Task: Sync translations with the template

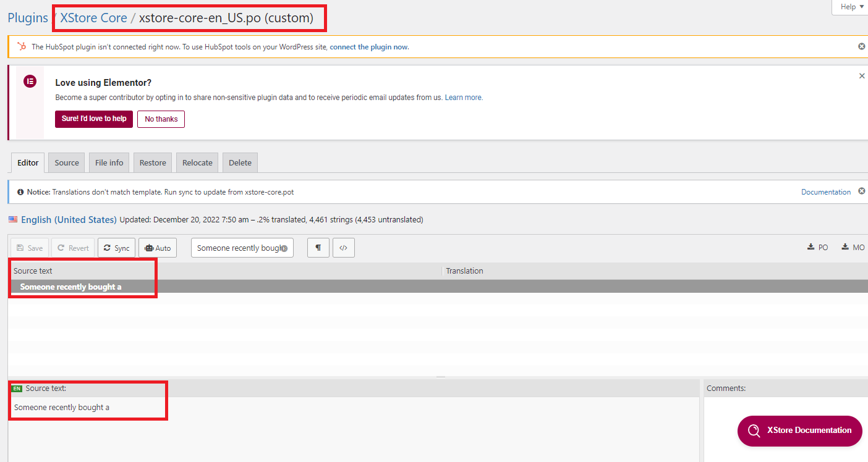Action: (116, 248)
